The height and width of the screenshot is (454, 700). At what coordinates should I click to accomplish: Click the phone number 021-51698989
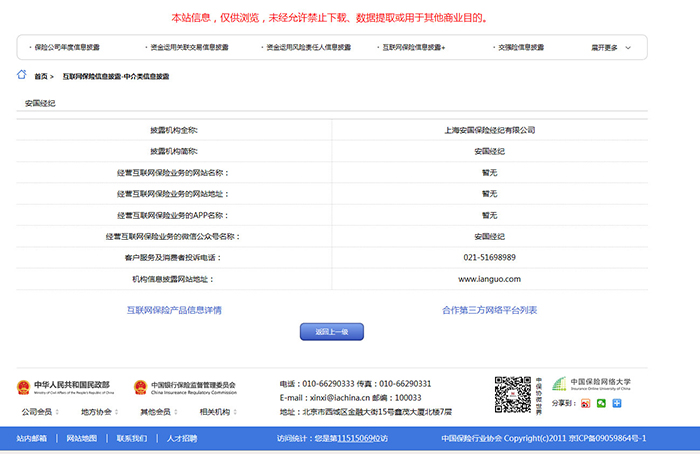point(489,258)
